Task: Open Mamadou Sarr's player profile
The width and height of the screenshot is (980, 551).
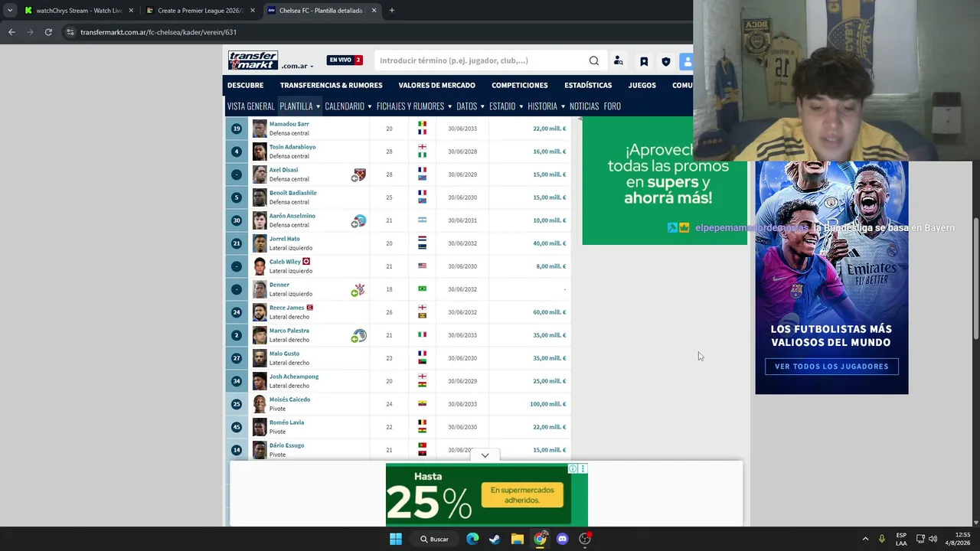Action: pos(289,124)
